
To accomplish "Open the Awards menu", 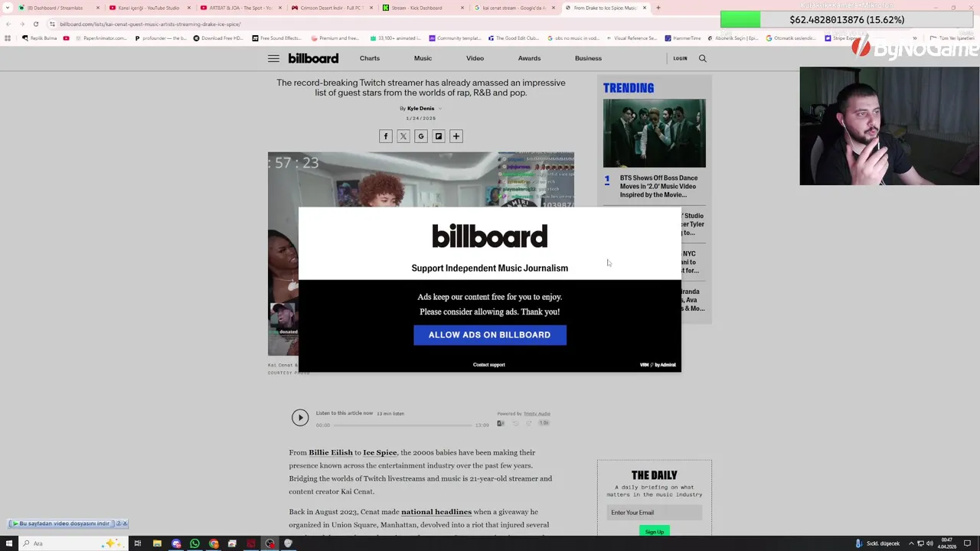I will click(x=529, y=58).
